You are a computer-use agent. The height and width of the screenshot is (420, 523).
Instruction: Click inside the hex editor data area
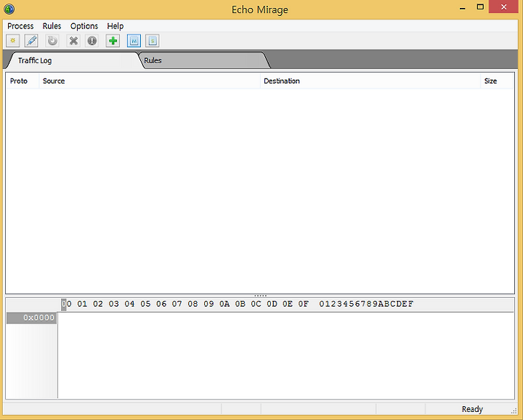click(x=286, y=355)
